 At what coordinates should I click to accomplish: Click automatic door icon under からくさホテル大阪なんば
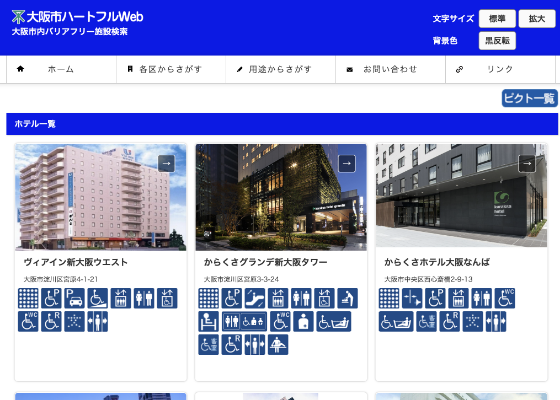[x=496, y=321]
